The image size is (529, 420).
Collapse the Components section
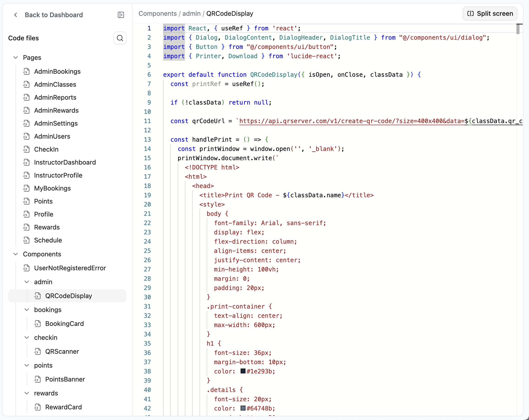(x=16, y=254)
